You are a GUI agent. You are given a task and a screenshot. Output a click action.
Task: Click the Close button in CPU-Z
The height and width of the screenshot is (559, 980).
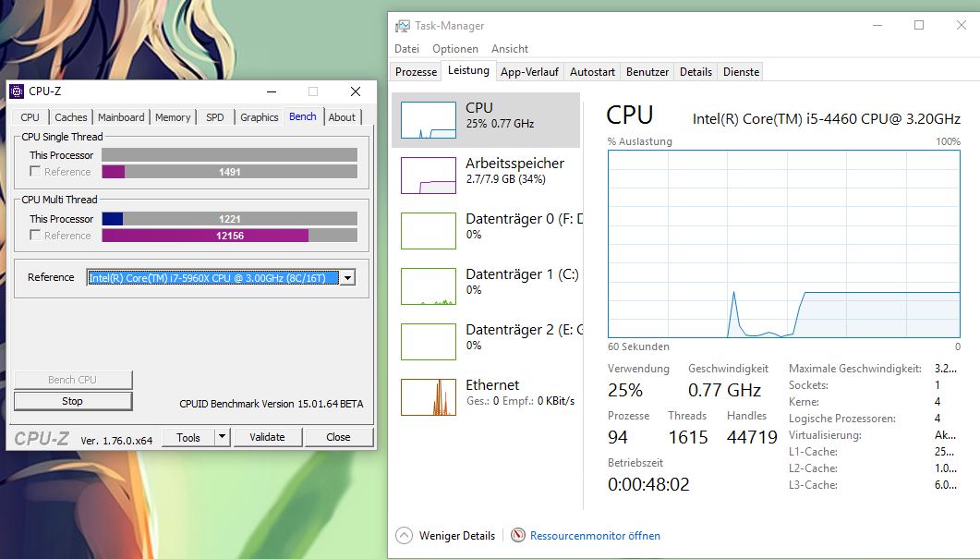pyautogui.click(x=338, y=437)
